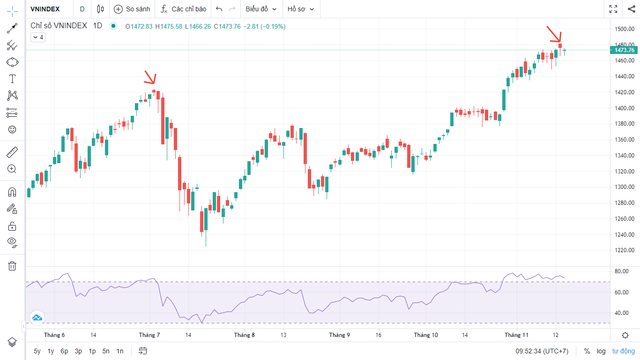The image size is (640, 360).
Task: Toggle lock all drawing tools
Action: [12, 226]
